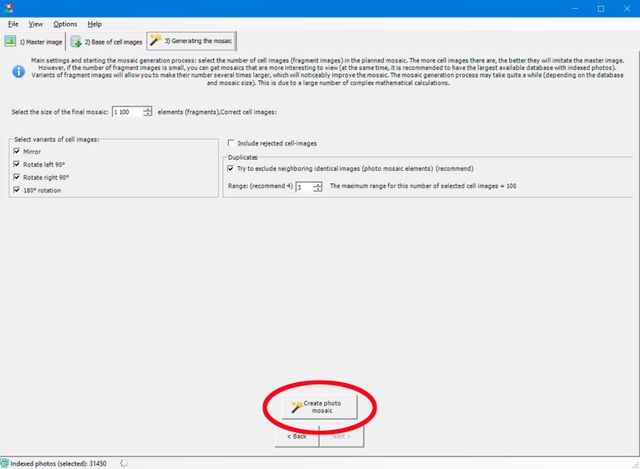Click the magic wand icon on Create button
This screenshot has height=469, width=640.
[x=296, y=406]
